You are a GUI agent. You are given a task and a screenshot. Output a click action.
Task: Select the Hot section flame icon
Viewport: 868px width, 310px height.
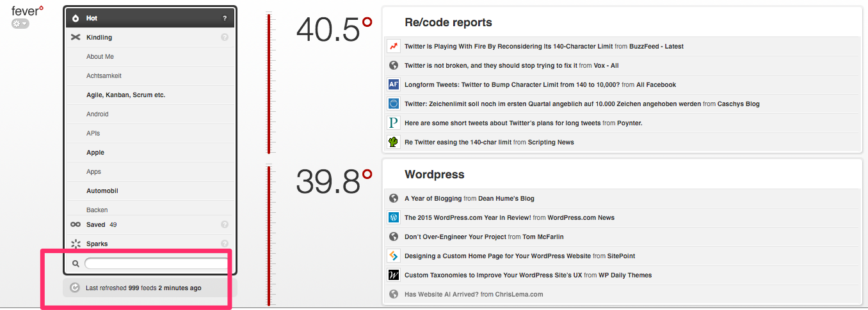point(75,19)
